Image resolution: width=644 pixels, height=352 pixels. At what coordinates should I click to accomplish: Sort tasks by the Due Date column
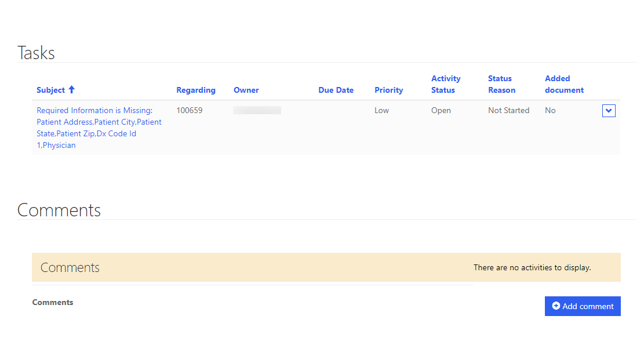coord(336,89)
